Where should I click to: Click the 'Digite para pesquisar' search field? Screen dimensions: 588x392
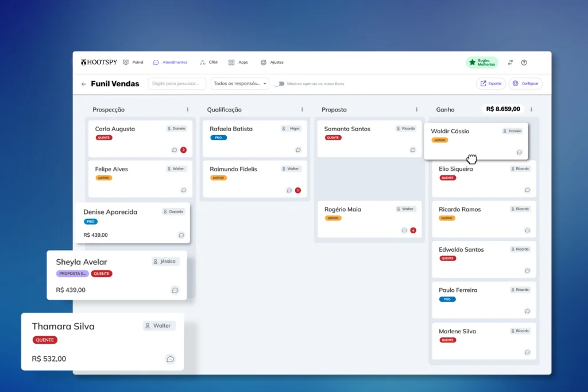pos(177,84)
